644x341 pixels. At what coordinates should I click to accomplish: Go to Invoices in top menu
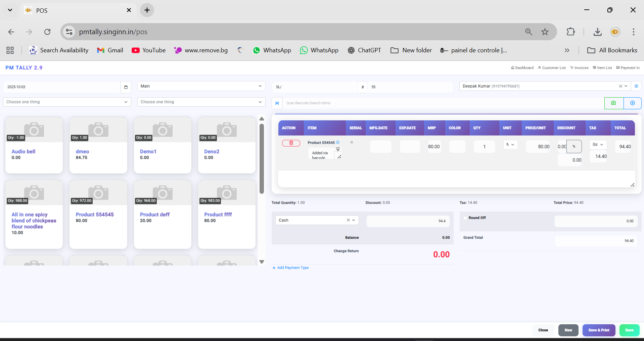(x=579, y=68)
